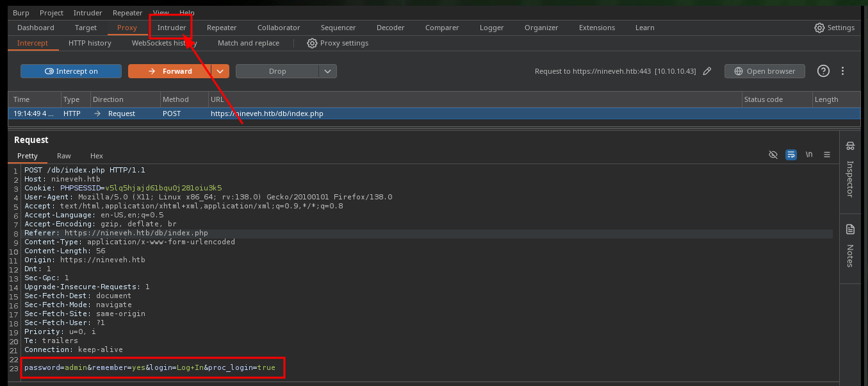Click the Open browser button
This screenshot has width=868, height=386.
764,71
